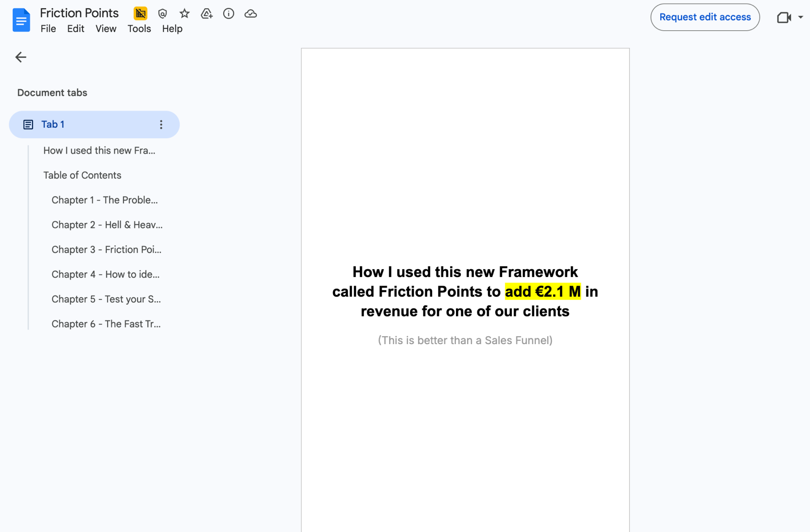Check the cloud save status icon

coord(250,14)
